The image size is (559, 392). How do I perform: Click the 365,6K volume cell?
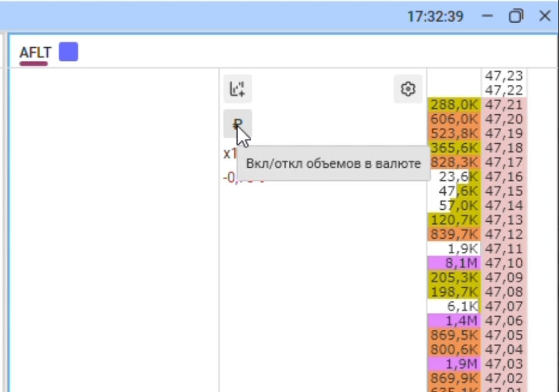(x=454, y=148)
